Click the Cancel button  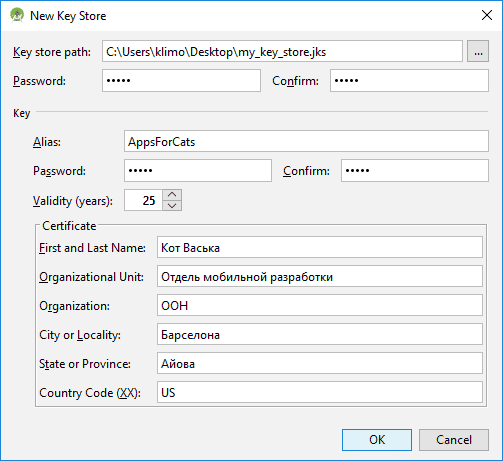click(454, 440)
